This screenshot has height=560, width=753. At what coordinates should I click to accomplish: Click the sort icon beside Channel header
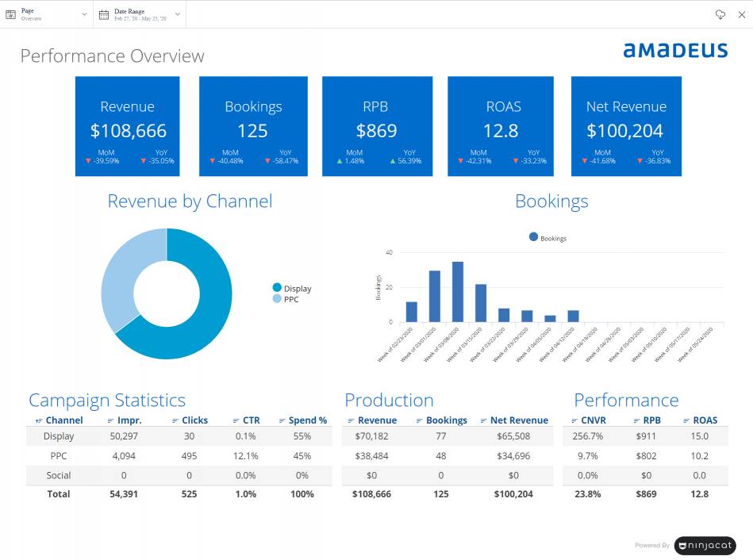[x=39, y=420]
